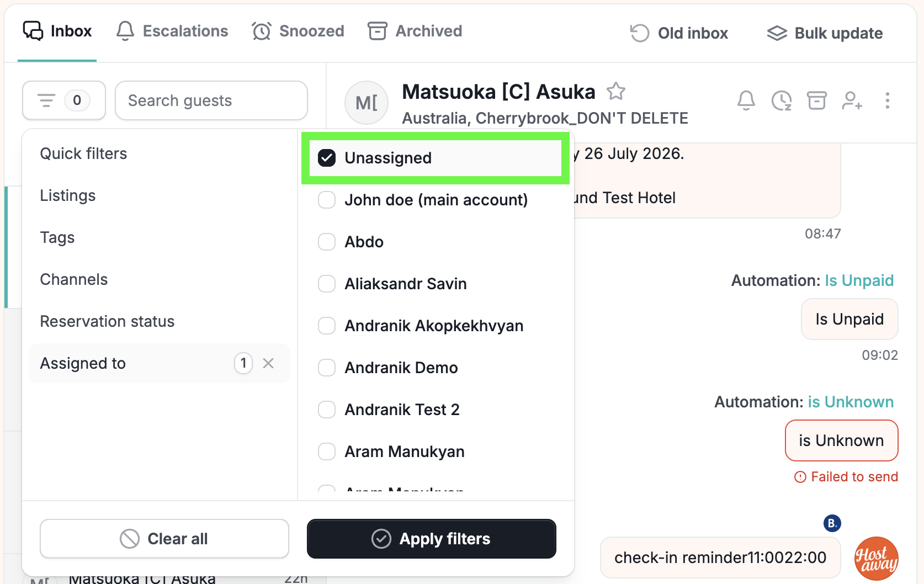This screenshot has height=584, width=924.
Task: Click the Hostaway avatar logo
Action: pos(877,559)
